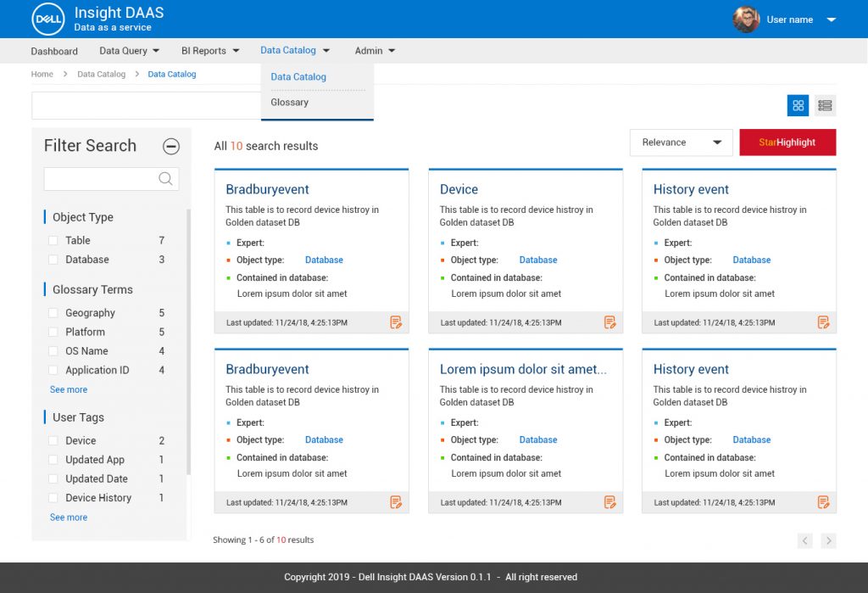Collapse the Filter Search panel

click(x=171, y=146)
